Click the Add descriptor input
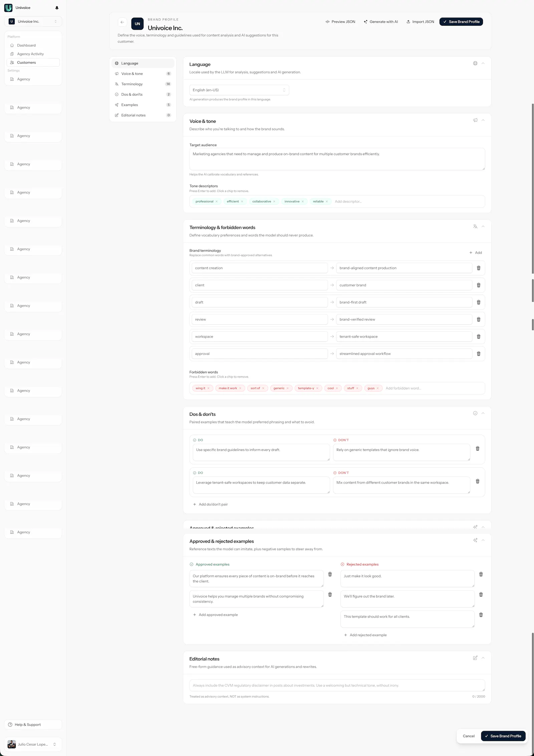Viewport: 534px width, 756px height. click(408, 202)
